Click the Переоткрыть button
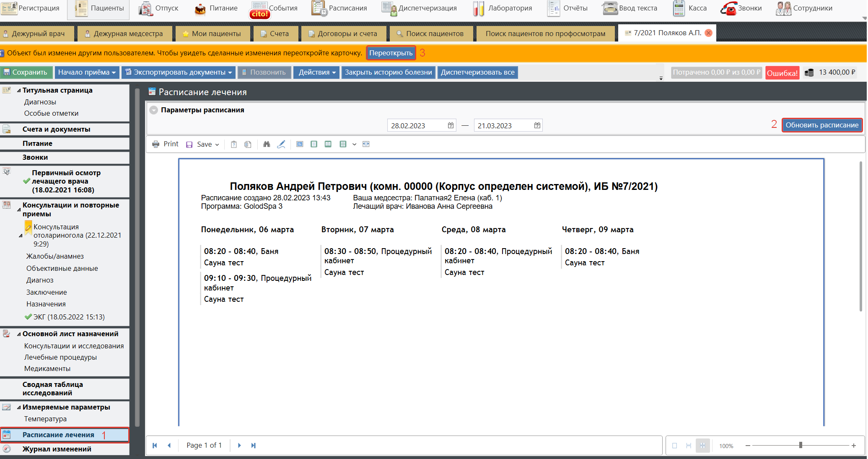Viewport: 868px width, 459px height. (391, 53)
